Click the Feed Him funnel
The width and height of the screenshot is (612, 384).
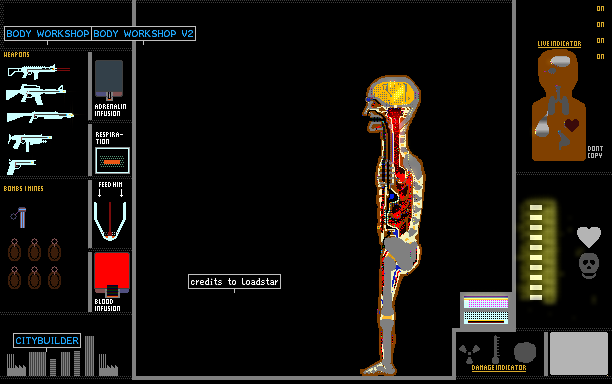110,220
